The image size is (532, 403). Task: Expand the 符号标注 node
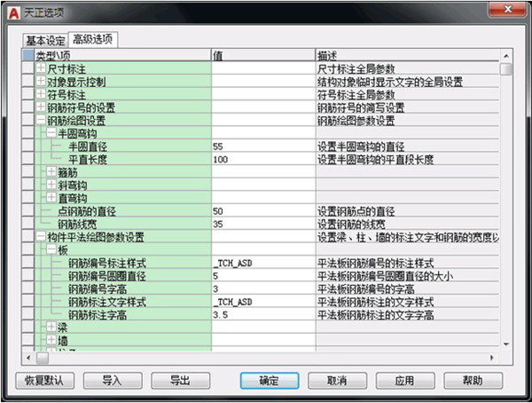41,94
